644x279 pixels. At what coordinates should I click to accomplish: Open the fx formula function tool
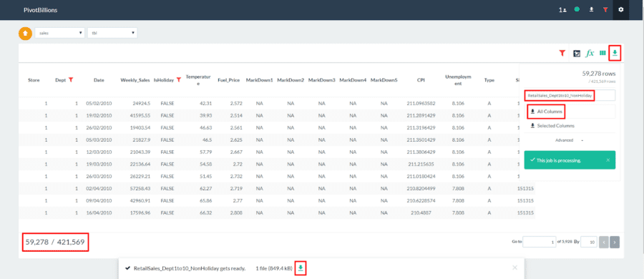[590, 53]
